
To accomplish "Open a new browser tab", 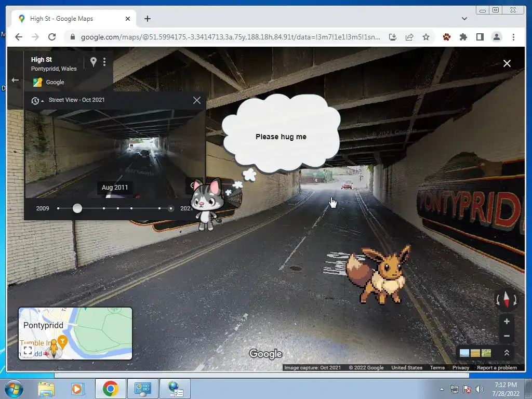I will (x=147, y=19).
